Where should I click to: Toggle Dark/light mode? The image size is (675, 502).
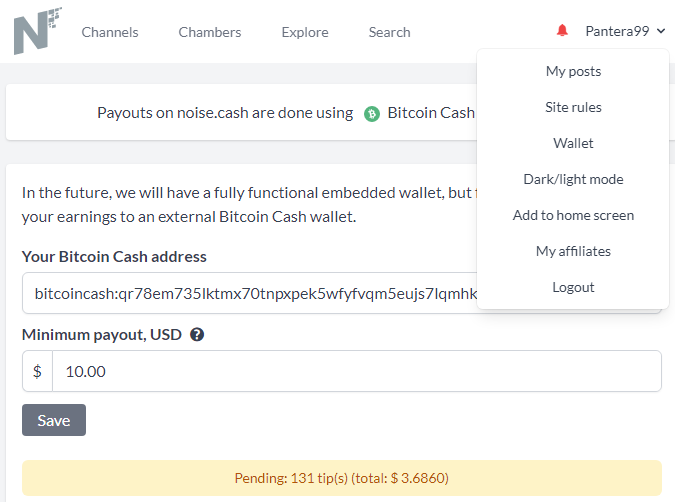coord(573,179)
